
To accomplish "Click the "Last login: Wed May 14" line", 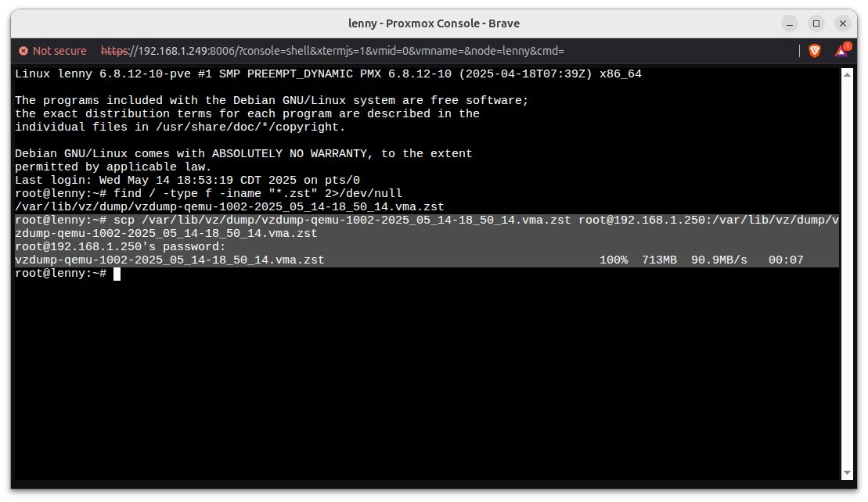I will (x=188, y=180).
